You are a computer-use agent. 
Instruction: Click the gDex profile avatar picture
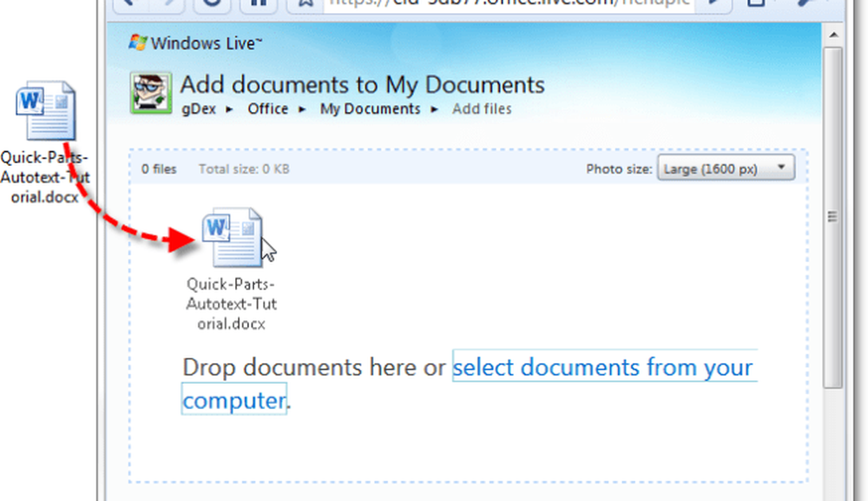pyautogui.click(x=150, y=94)
